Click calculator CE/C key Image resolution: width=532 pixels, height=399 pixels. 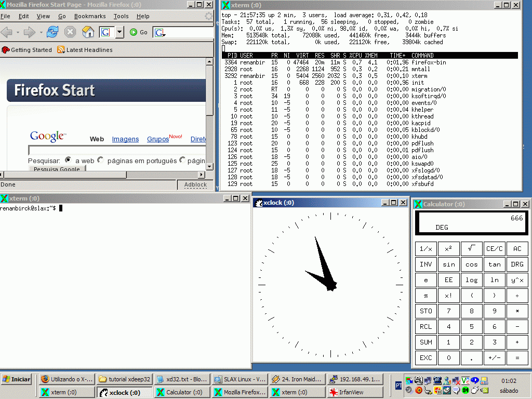coord(495,249)
